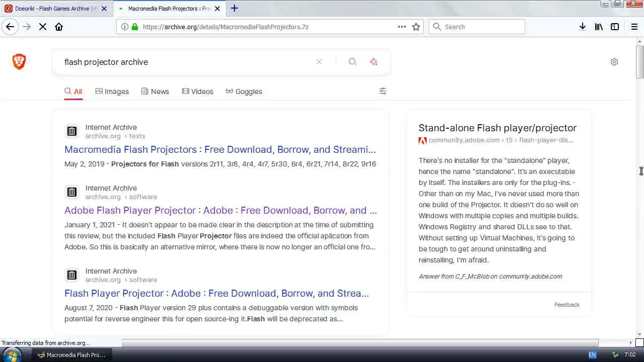Viewport: 644px width, 362px height.
Task: Select the All search category
Action: 73,92
